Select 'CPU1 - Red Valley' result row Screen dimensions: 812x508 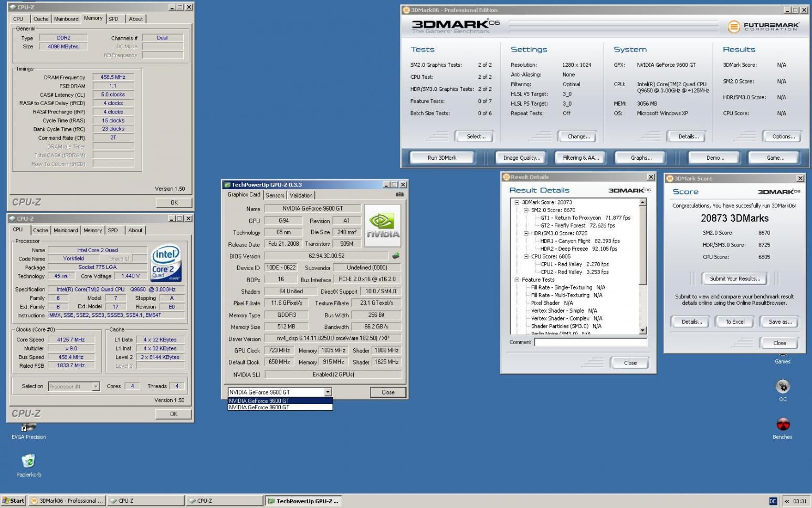574,264
